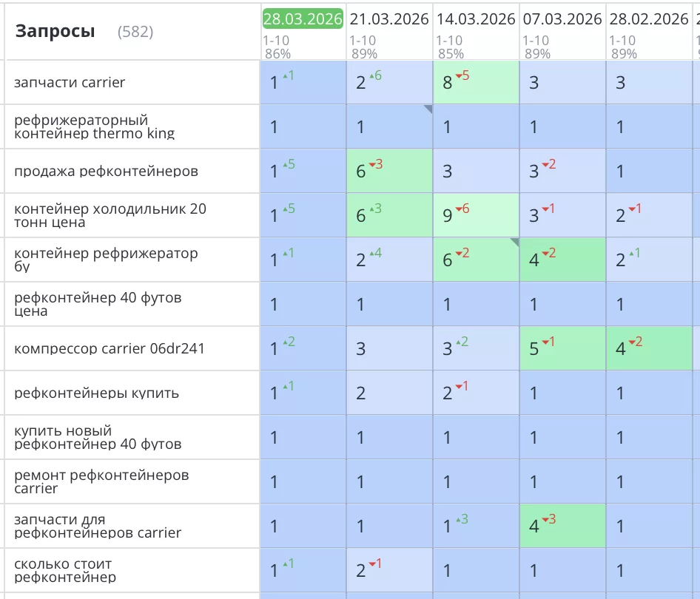
Task: Click green up-arrow 3 indicator in запчасти для рефконтейнеров row
Action: 462,520
